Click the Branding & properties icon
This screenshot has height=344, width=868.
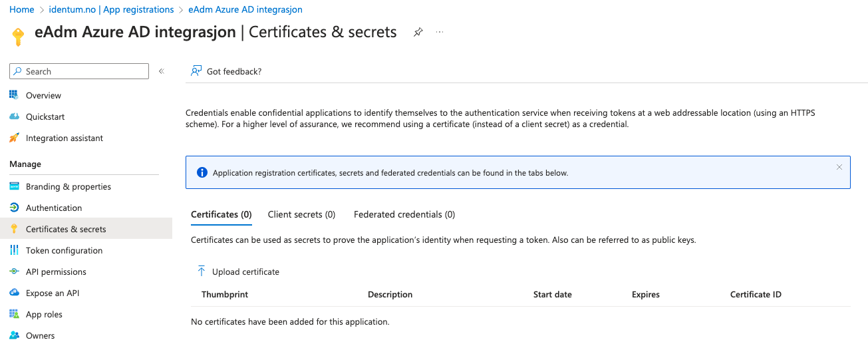[x=14, y=186]
